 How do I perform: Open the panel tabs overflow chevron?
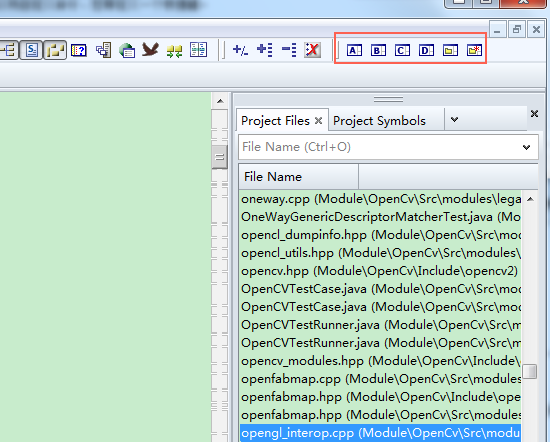[x=454, y=120]
